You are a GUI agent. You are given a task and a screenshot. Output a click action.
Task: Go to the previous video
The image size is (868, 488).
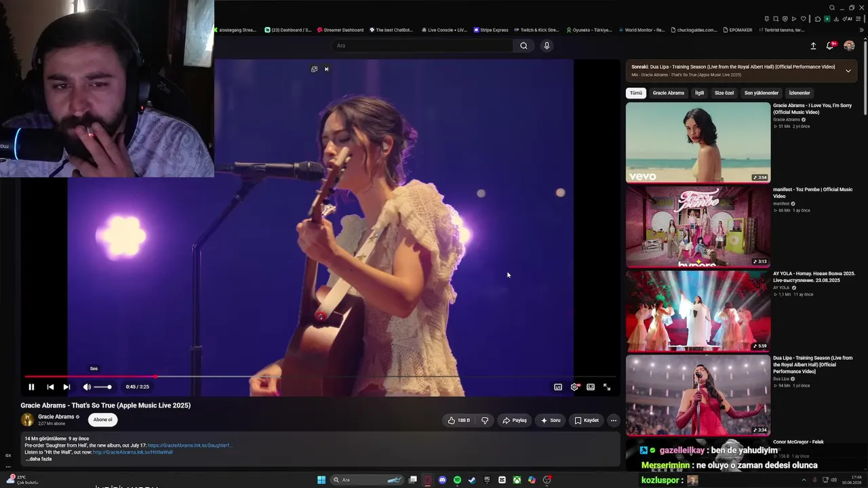[x=50, y=387]
